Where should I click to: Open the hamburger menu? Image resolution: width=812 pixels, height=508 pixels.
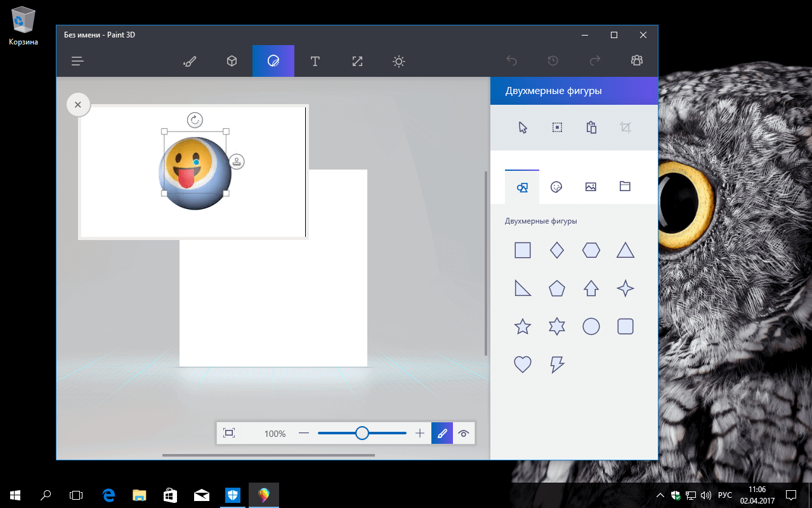click(77, 61)
